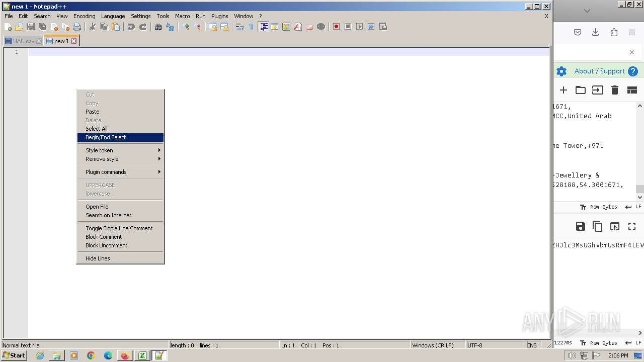The height and width of the screenshot is (362, 644).
Task: Close the UAE.csv tab
Action: click(x=39, y=41)
